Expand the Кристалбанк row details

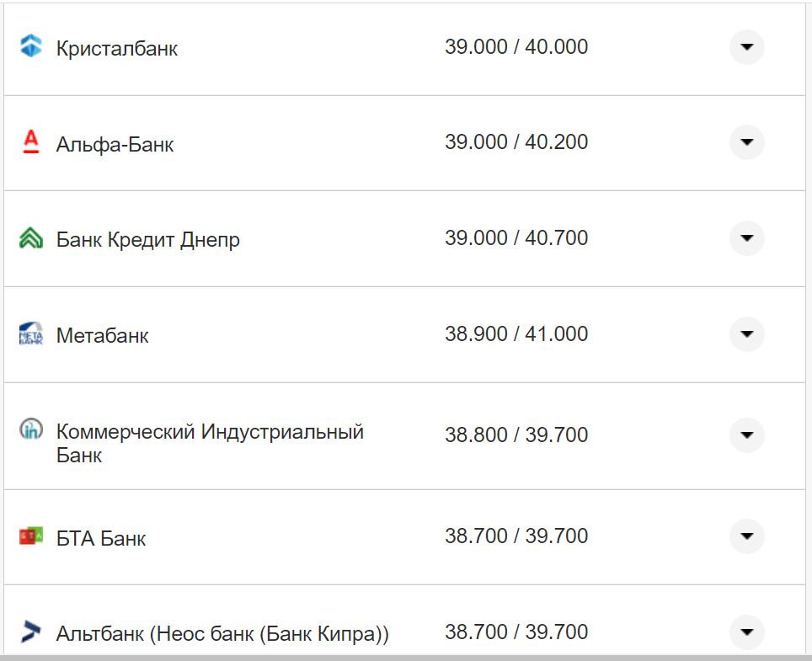(746, 47)
